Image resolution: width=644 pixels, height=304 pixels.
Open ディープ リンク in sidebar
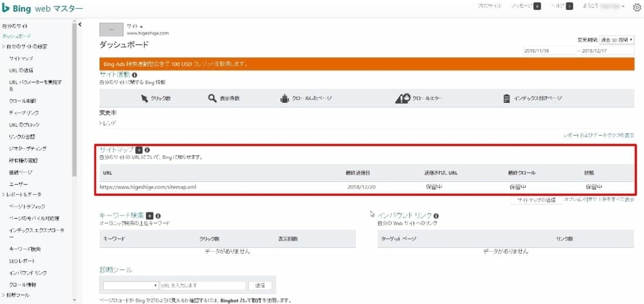(24, 112)
